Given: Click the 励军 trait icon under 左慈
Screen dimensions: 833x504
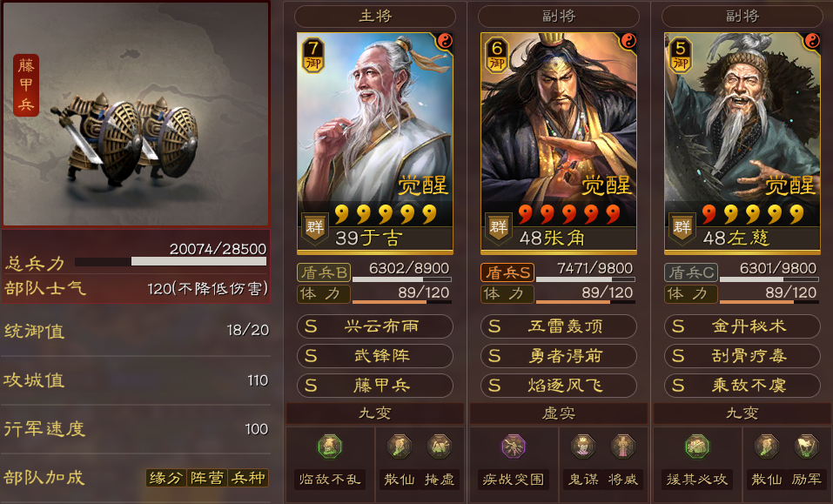Looking at the screenshot, I should [806, 446].
